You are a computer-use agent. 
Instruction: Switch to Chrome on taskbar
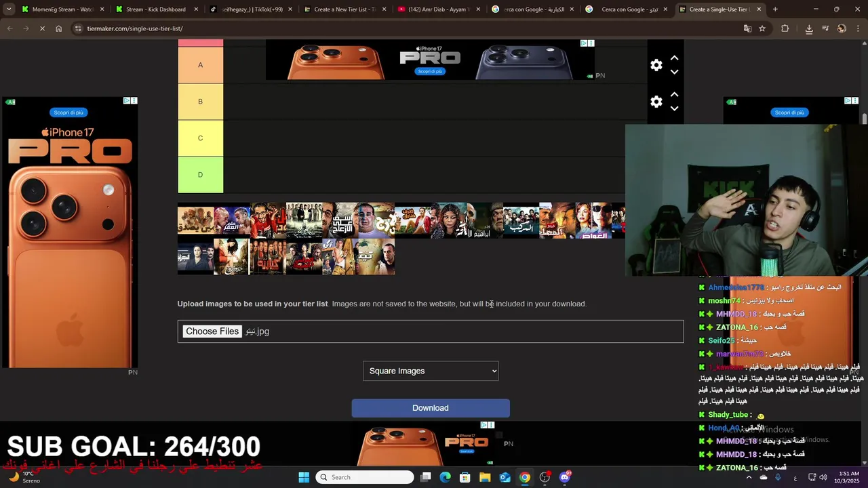525,477
